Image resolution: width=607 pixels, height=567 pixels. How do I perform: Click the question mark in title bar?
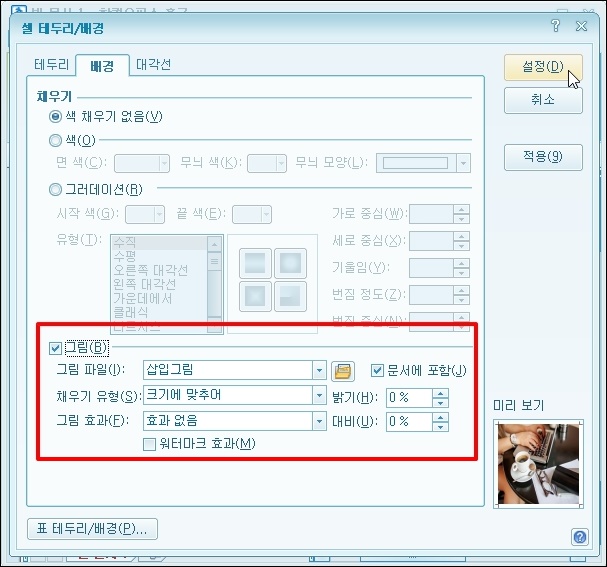556,26
